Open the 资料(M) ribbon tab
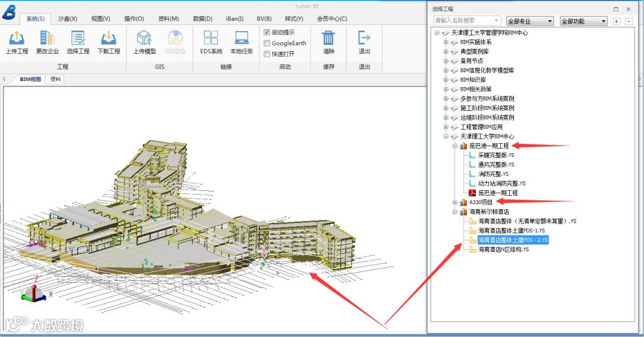Screen dimensions: 644x337 pos(168,19)
